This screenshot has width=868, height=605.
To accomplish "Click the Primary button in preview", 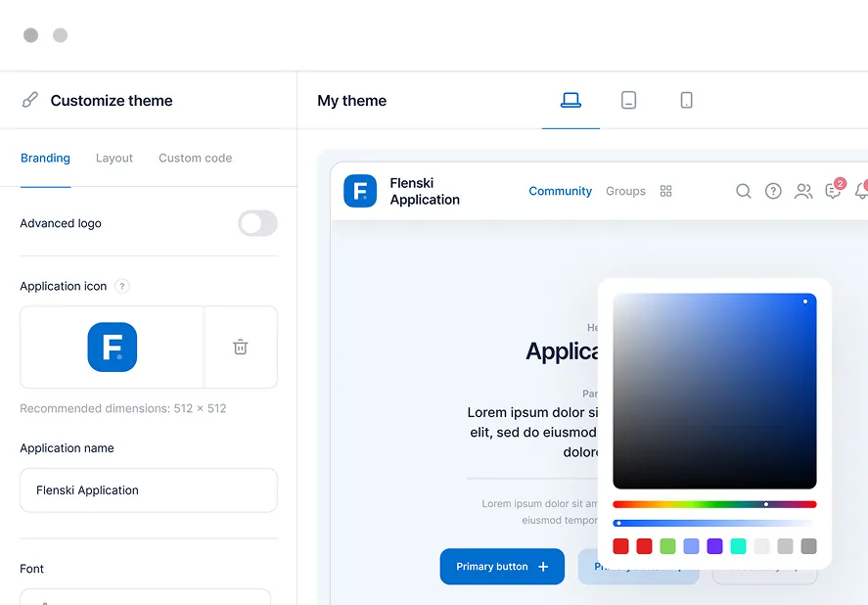I will [x=502, y=566].
